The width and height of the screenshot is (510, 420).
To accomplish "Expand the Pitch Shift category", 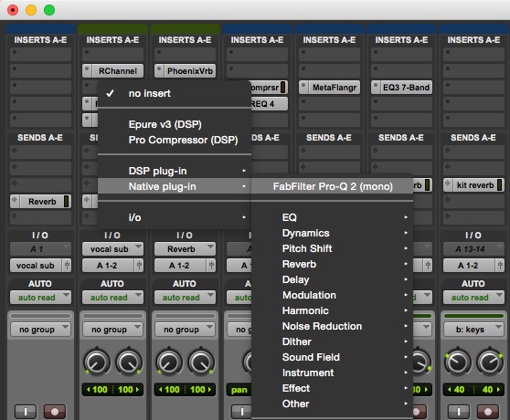I will point(332,248).
